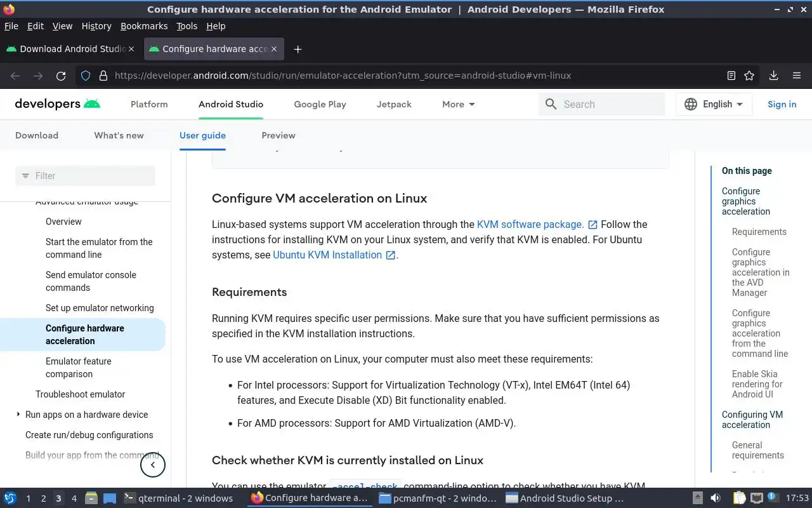The width and height of the screenshot is (812, 508).
Task: Bookmark this page with the star icon
Action: 749,76
